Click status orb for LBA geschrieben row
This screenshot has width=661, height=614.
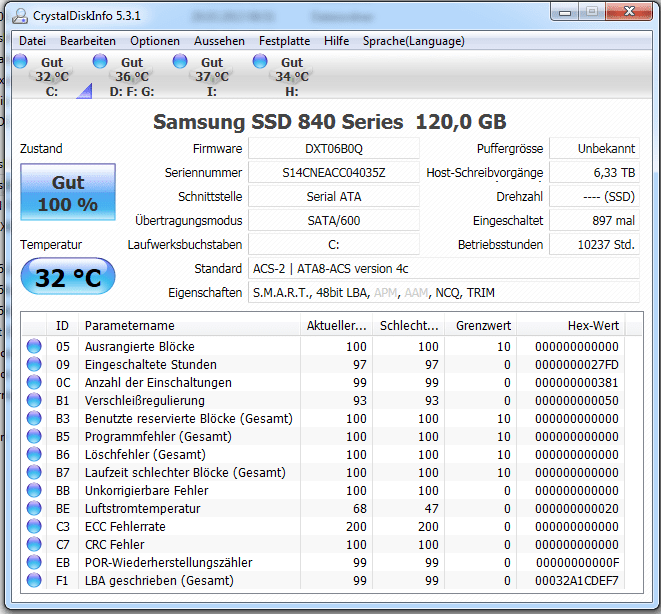(35, 581)
